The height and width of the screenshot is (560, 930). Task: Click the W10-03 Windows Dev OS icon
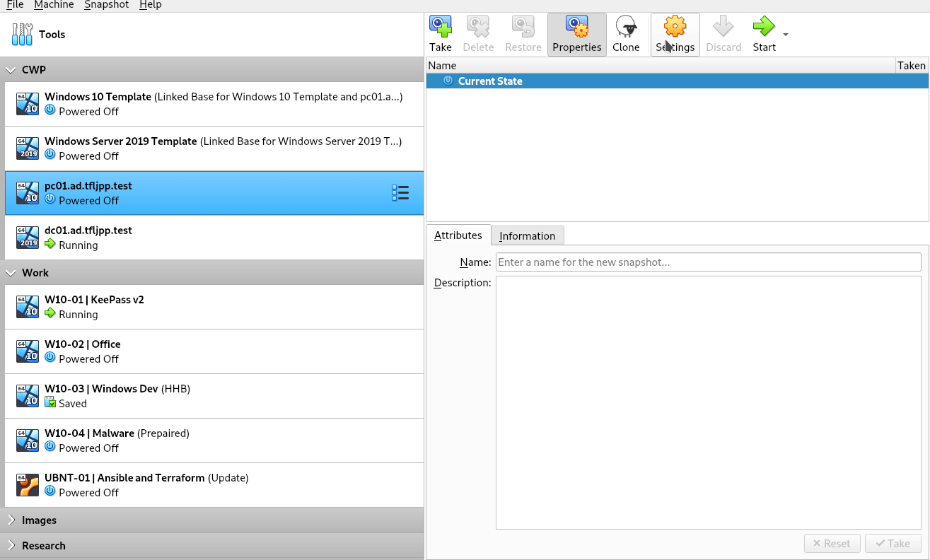click(x=28, y=396)
